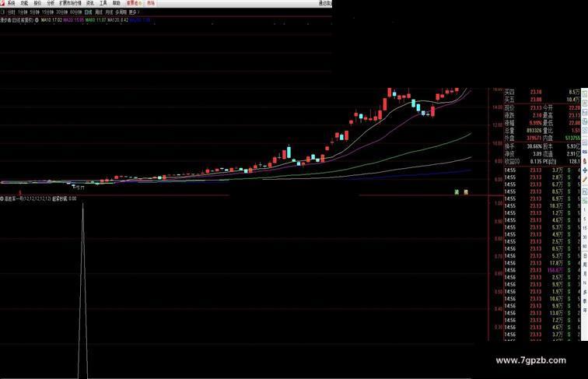588x379 pixels.
Task: Expand the 更多 periods dropdown
Action: coord(134,12)
